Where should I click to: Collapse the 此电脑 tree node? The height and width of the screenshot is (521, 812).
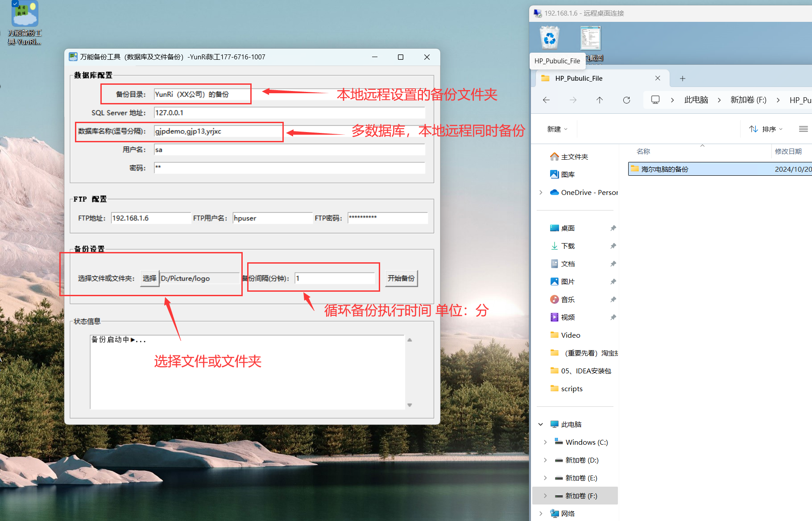541,424
